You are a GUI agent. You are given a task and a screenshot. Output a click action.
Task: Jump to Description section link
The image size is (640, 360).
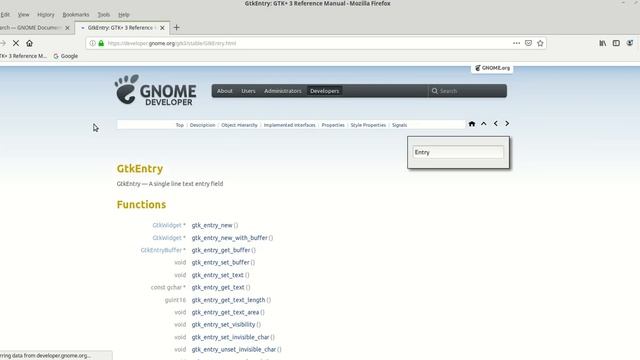pyautogui.click(x=202, y=125)
